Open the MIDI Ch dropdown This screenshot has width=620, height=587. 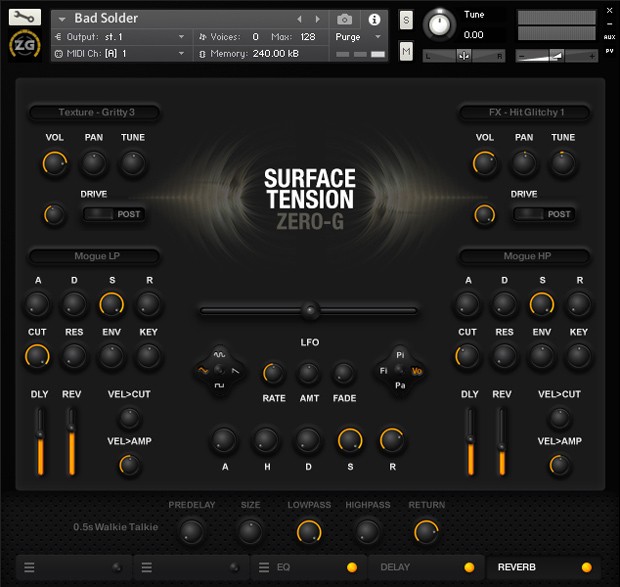pos(120,53)
